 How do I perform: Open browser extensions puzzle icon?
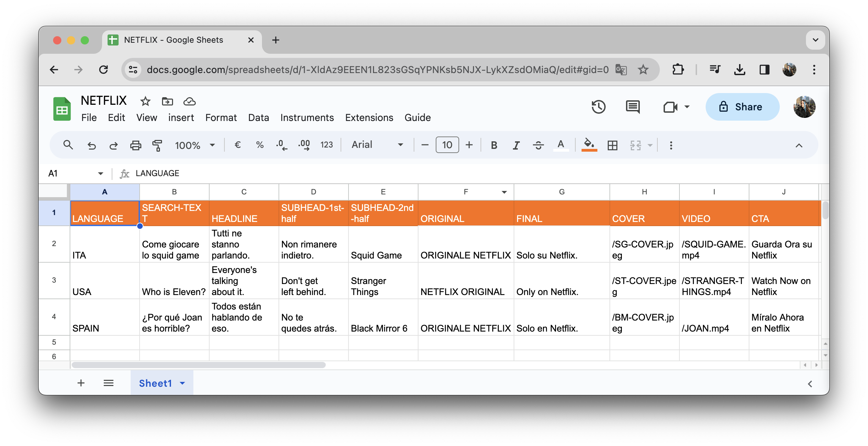[678, 70]
